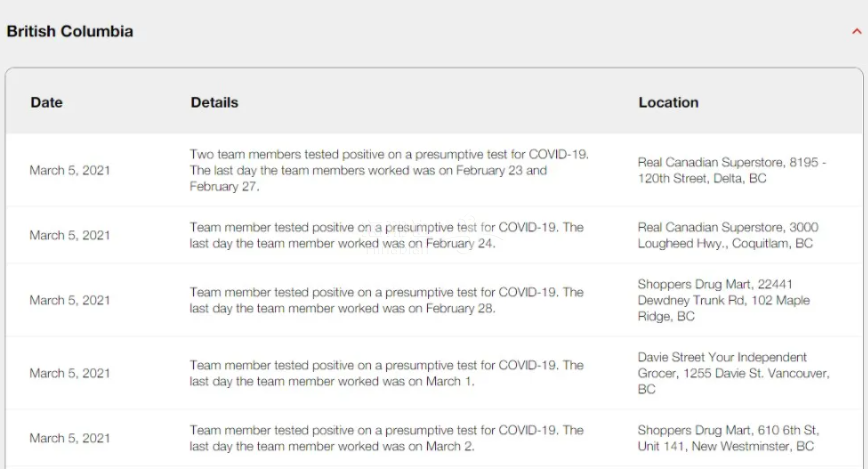This screenshot has height=471, width=868.
Task: Select the Coquitlam Superstore location text
Action: (727, 235)
